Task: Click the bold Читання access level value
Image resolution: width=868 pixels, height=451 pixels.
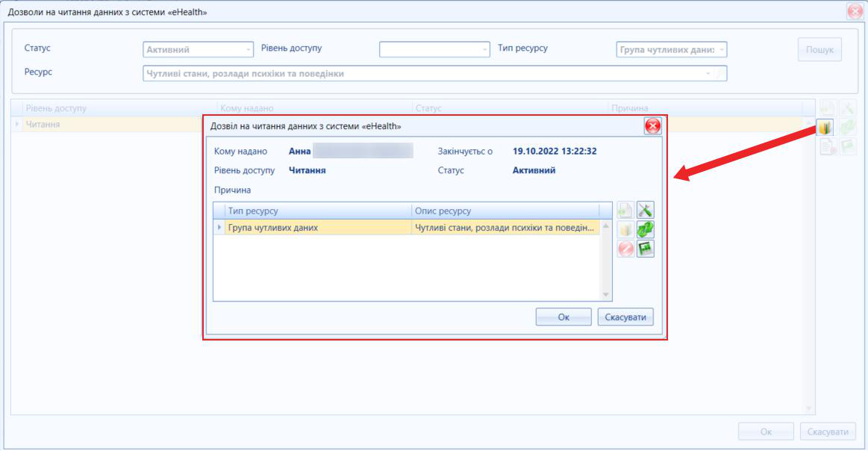Action: point(307,170)
